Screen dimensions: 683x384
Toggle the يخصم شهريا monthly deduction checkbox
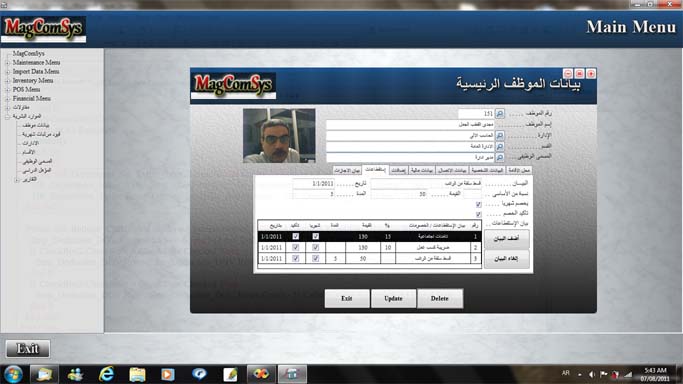pos(478,204)
